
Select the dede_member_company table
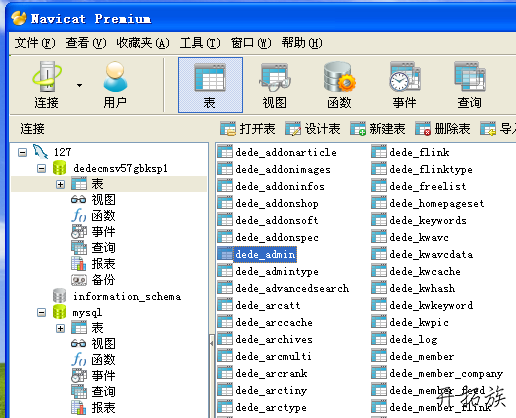pos(446,373)
